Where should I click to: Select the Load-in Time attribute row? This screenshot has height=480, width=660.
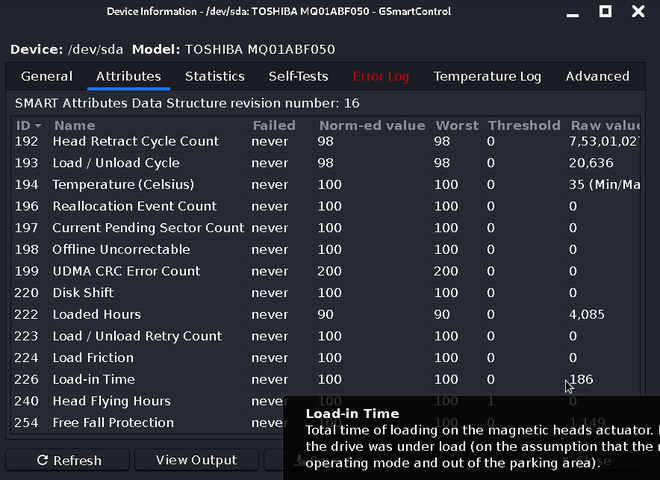coord(93,380)
